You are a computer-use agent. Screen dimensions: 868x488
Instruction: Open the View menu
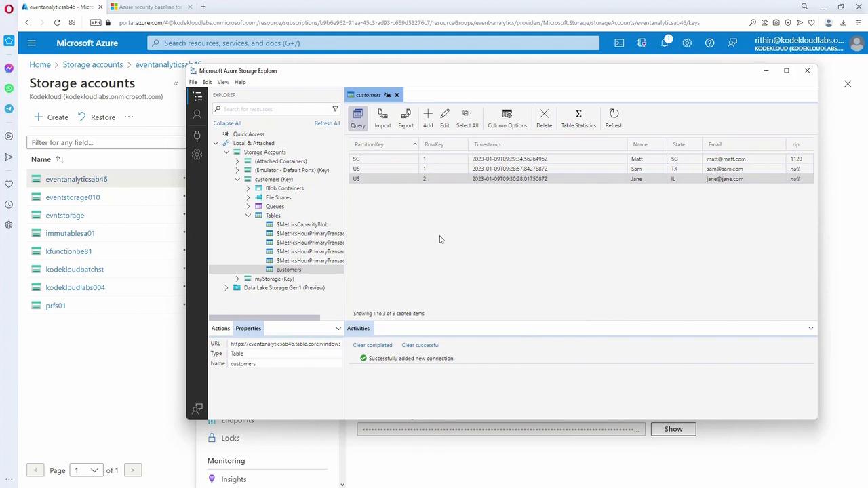point(222,82)
